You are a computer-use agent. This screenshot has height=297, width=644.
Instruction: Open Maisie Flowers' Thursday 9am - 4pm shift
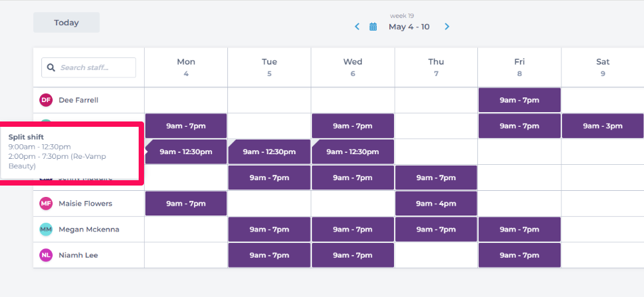pos(436,204)
